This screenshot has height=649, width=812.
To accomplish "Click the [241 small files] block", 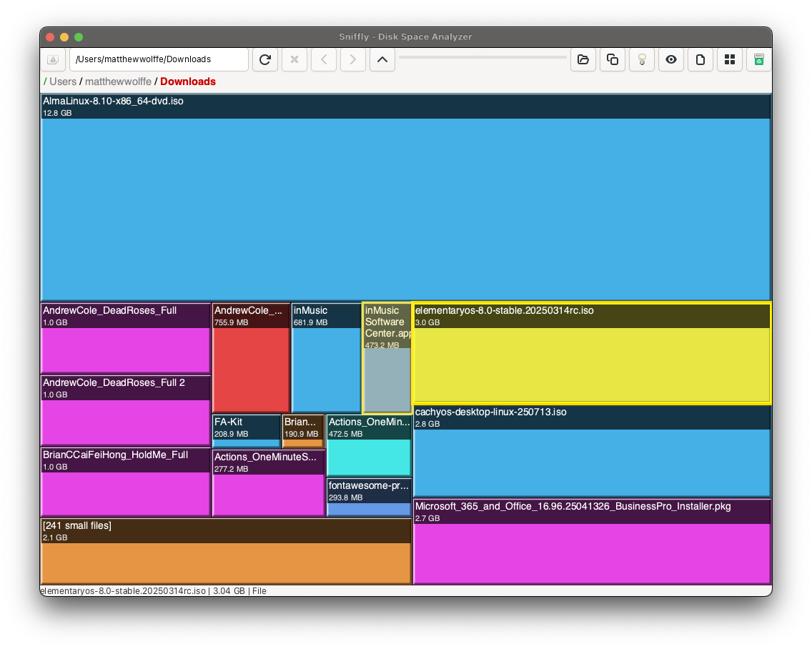I will (225, 550).
